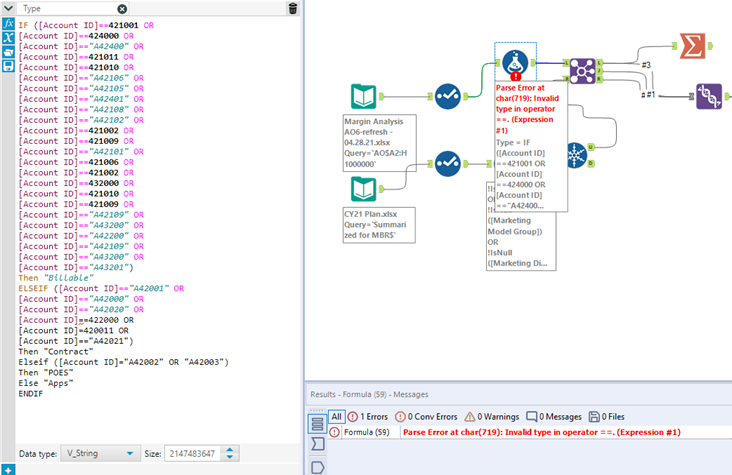Select the CY21 Plan Input Data tool
Screen dimensions: 732x475
pos(363,189)
